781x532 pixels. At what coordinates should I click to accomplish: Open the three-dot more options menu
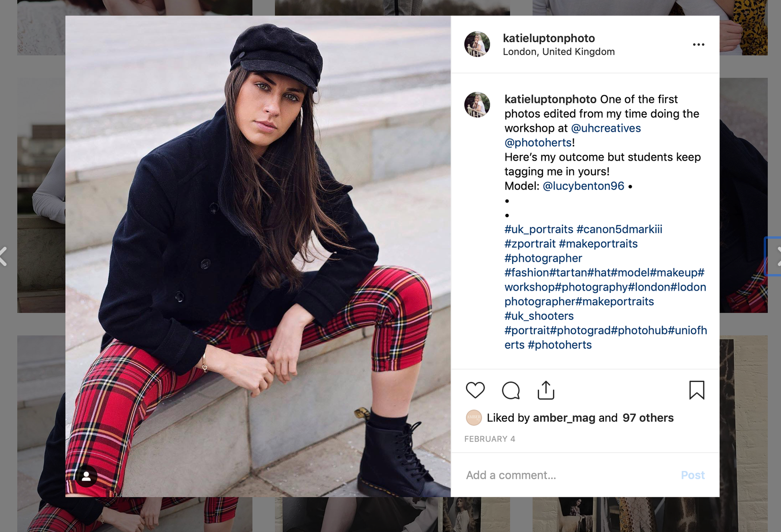(x=698, y=44)
